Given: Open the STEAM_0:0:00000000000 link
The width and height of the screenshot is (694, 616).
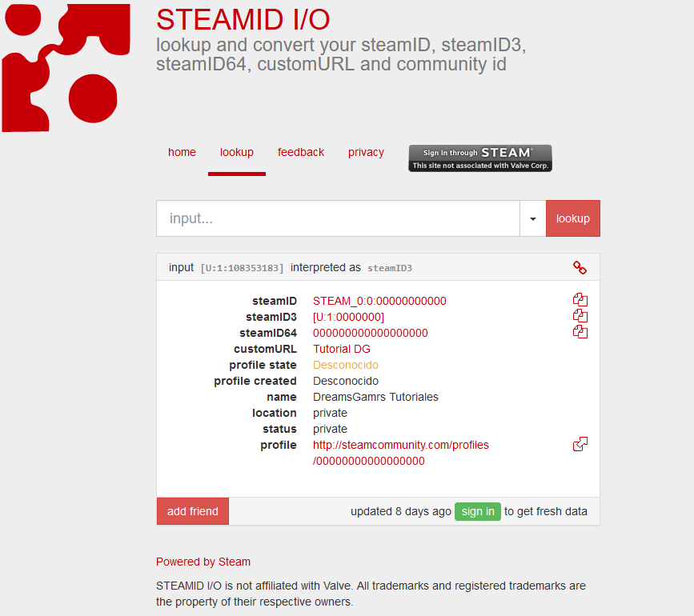Looking at the screenshot, I should [x=379, y=301].
